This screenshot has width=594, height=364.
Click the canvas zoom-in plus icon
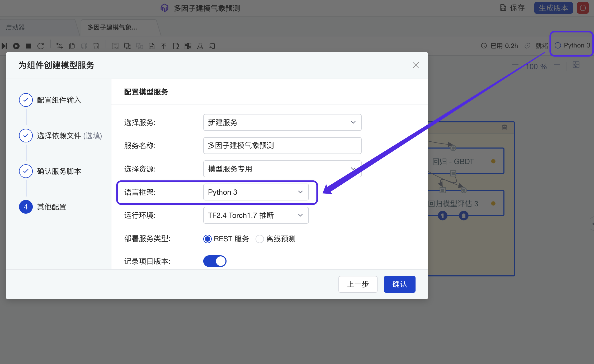coord(557,65)
